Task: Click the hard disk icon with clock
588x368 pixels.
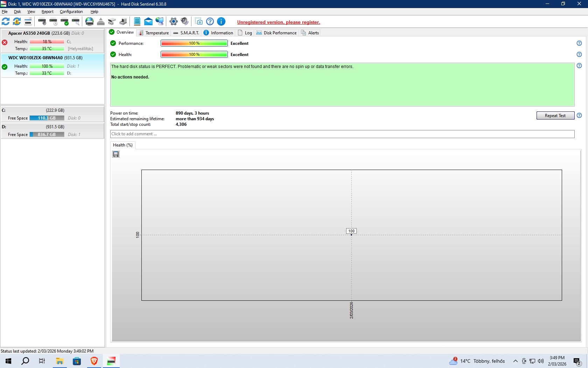Action: pyautogui.click(x=53, y=22)
